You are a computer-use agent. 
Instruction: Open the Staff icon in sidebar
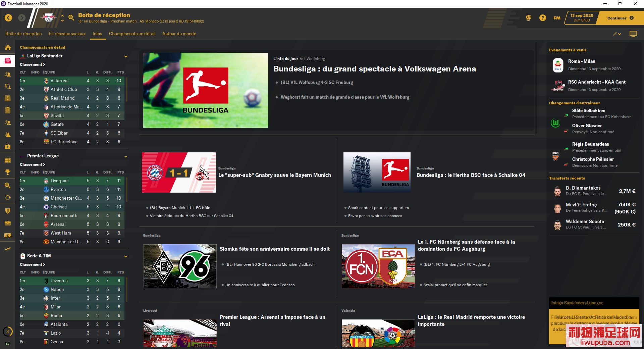pos(8,122)
